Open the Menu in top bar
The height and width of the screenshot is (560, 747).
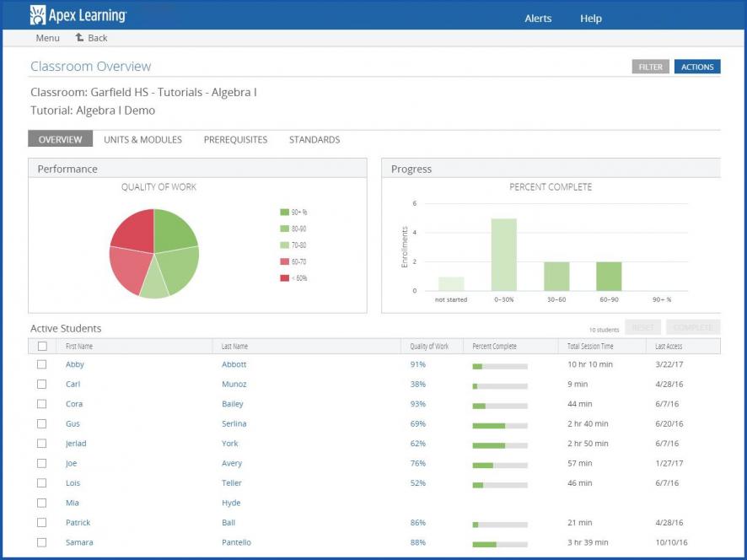[47, 38]
